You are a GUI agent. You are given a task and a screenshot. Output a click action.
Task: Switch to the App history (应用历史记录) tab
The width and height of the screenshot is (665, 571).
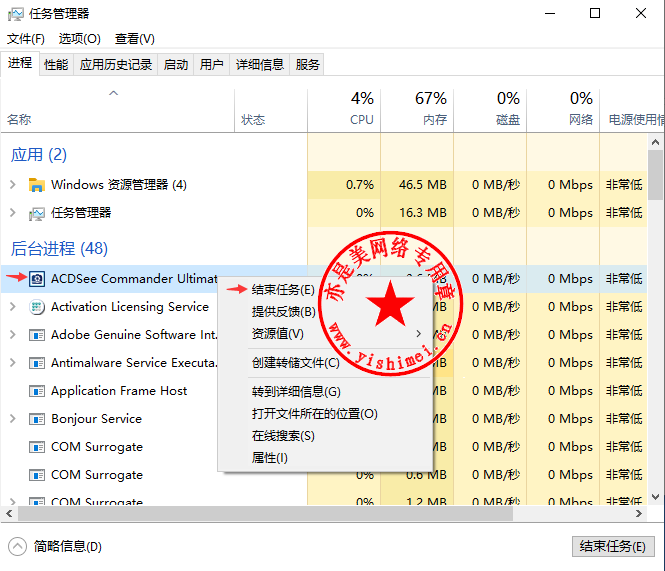tap(116, 65)
